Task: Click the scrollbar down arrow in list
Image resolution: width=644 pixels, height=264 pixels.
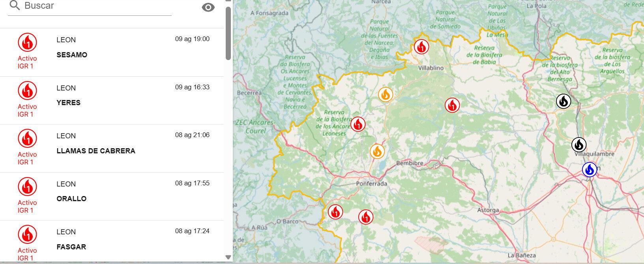Action: (x=228, y=257)
